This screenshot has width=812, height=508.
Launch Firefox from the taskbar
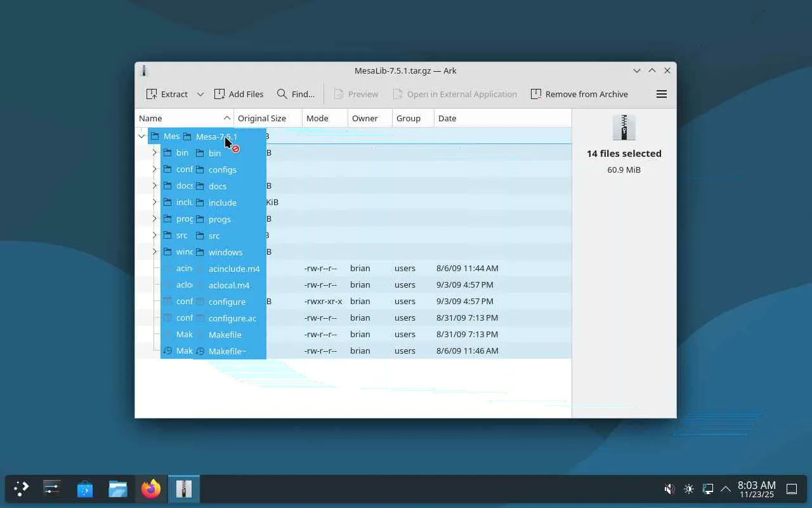(151, 489)
